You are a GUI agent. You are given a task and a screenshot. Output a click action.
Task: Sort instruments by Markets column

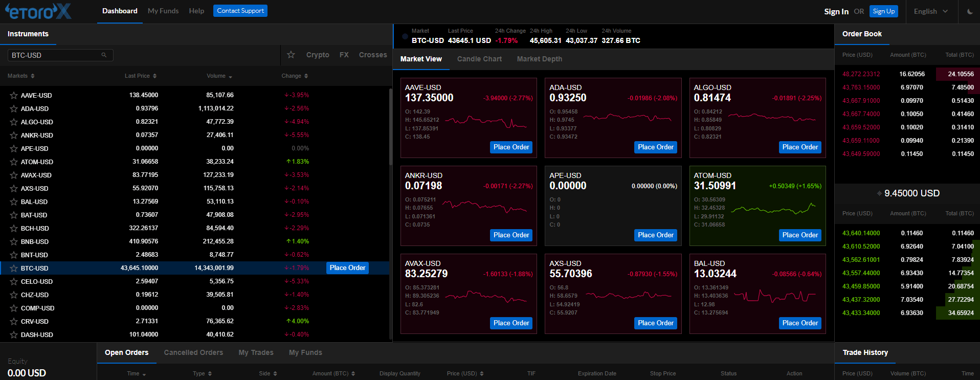coord(21,76)
